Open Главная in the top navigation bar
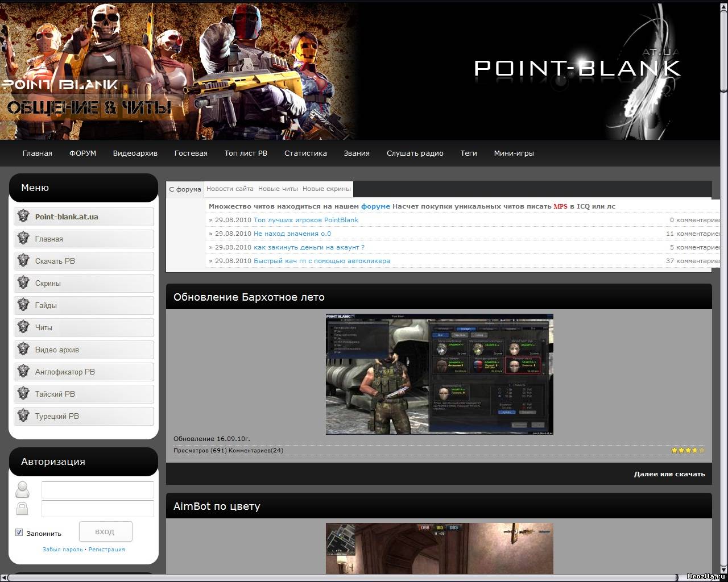Viewport: 728px width, 582px height. pyautogui.click(x=38, y=153)
